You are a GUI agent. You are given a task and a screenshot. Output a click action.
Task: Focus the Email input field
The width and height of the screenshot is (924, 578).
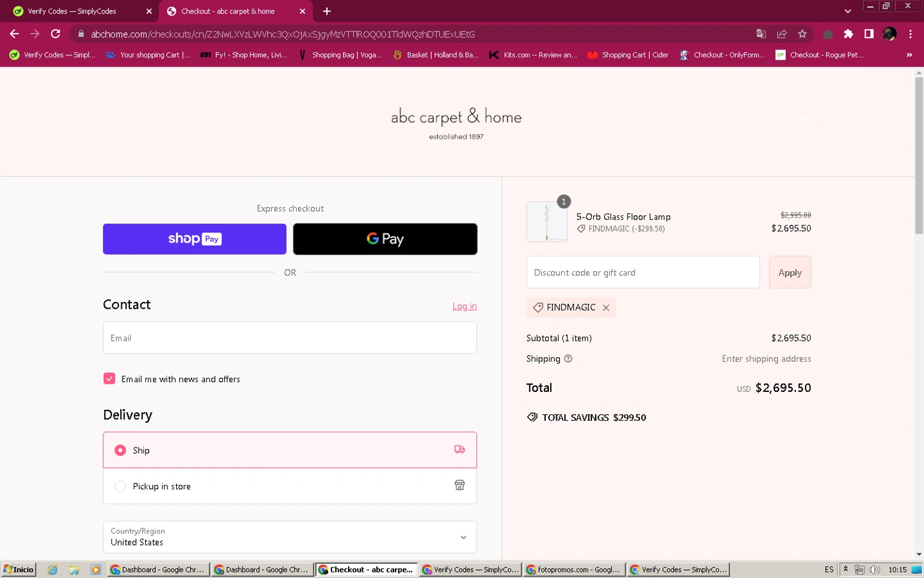point(290,338)
